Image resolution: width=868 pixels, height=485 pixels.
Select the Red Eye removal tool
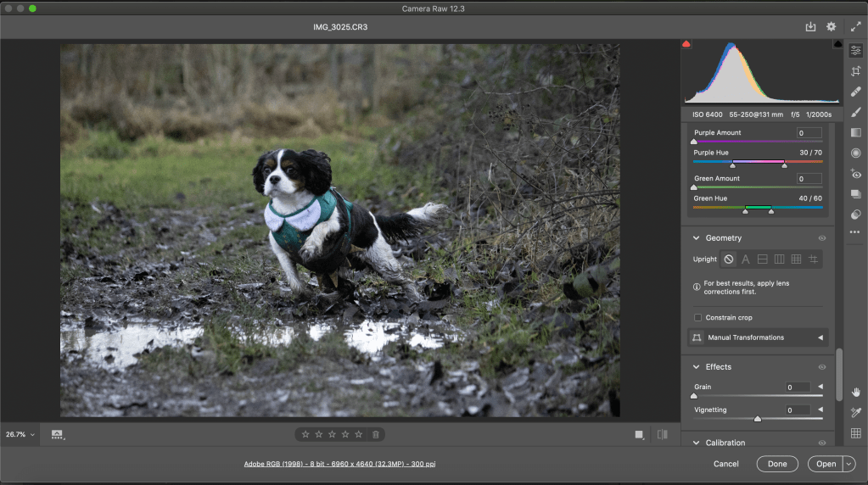click(x=855, y=174)
